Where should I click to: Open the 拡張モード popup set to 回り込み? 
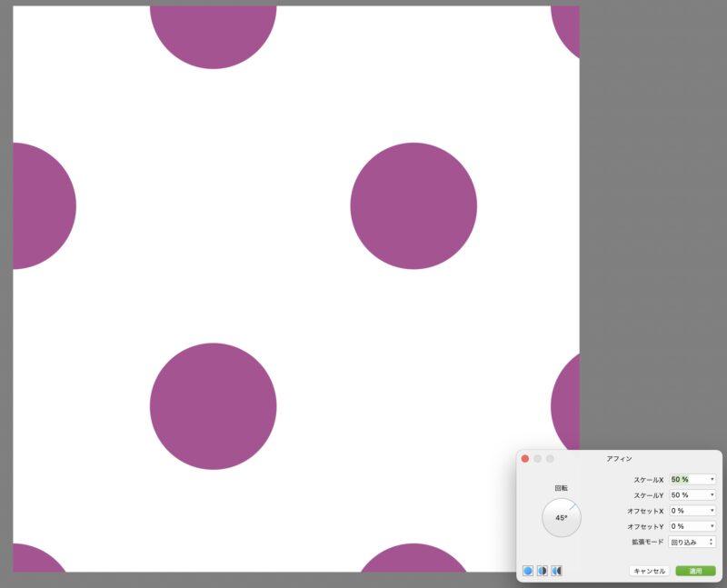click(x=692, y=542)
